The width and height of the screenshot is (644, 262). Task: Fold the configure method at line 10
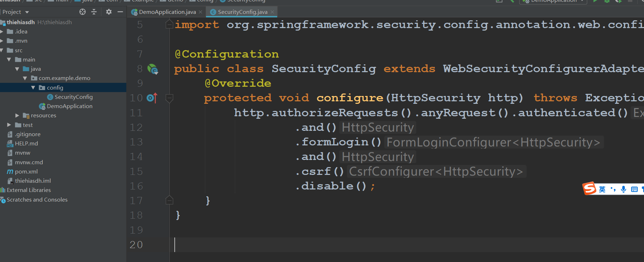coord(170,98)
